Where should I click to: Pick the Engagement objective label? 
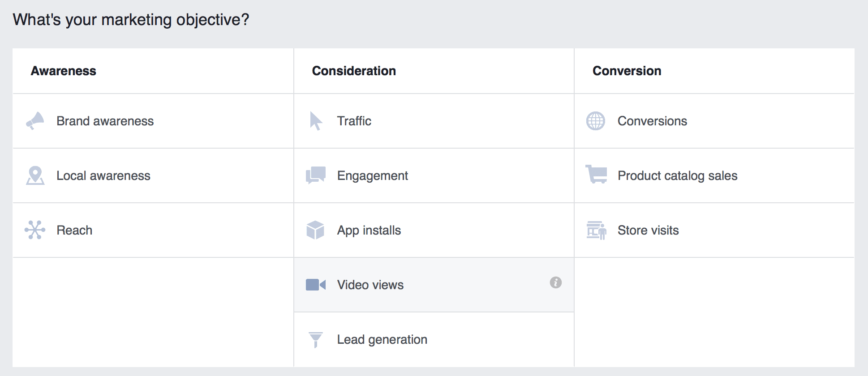372,175
